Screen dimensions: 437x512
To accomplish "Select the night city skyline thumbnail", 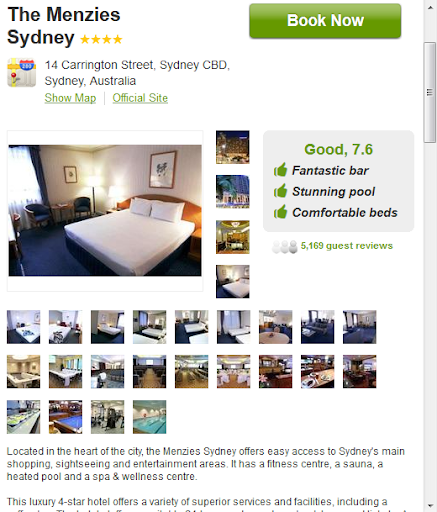I will point(233,147).
